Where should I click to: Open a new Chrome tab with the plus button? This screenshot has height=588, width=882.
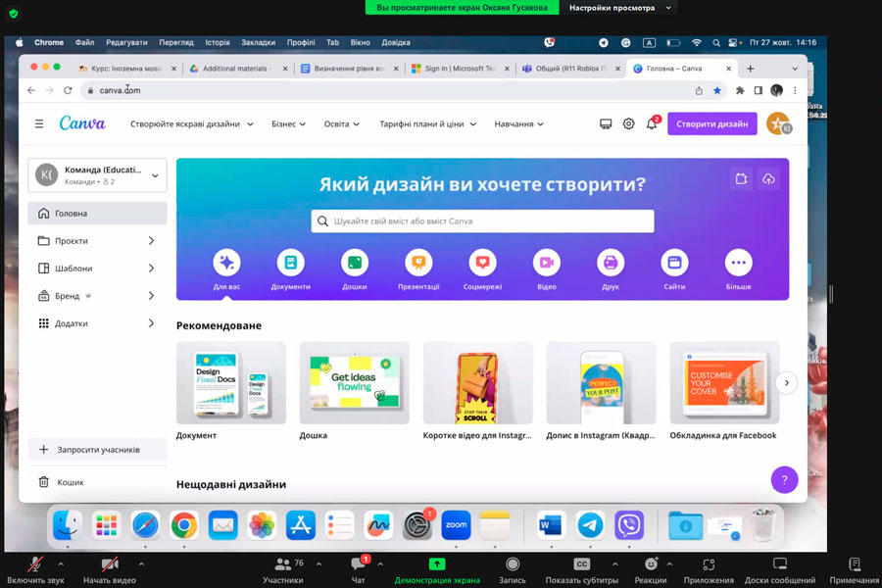coord(750,69)
